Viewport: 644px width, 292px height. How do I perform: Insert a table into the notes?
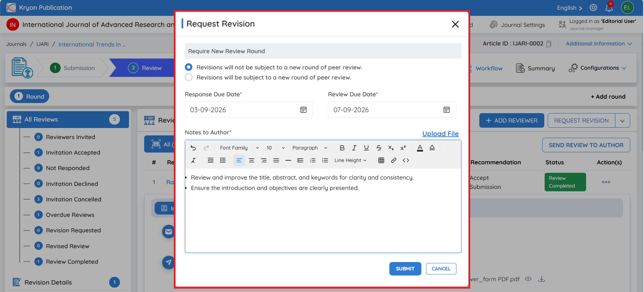click(x=381, y=160)
